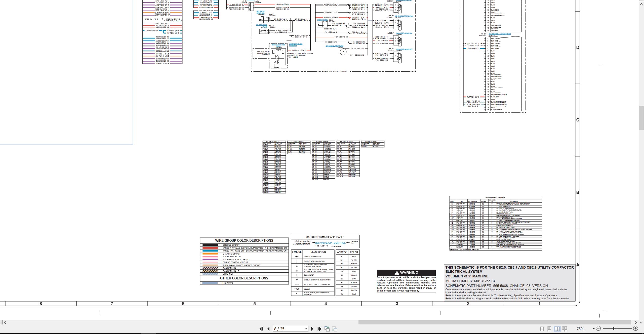The width and height of the screenshot is (644, 334).
Task: Click the STARTING CIRCUIT orange swatch
Action: click(210, 254)
